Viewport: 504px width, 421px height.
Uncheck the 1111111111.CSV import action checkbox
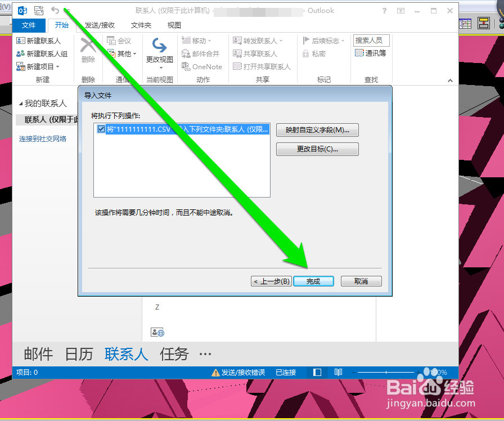(x=101, y=129)
